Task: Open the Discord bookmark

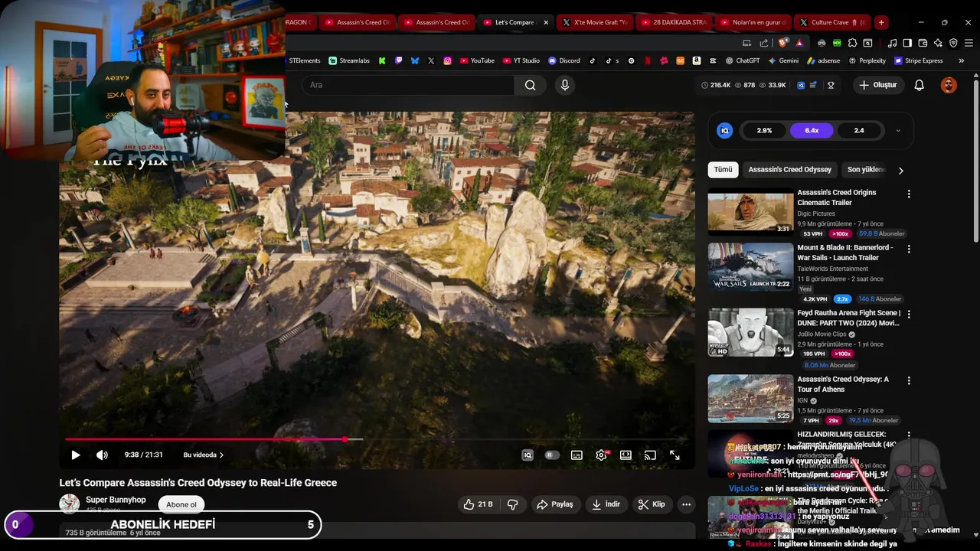Action: pos(564,60)
